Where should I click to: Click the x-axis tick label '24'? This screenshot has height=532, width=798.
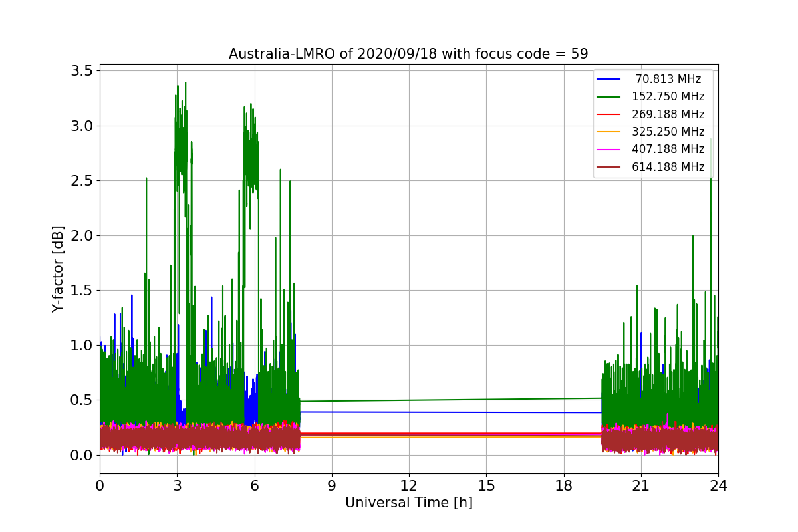pos(718,486)
